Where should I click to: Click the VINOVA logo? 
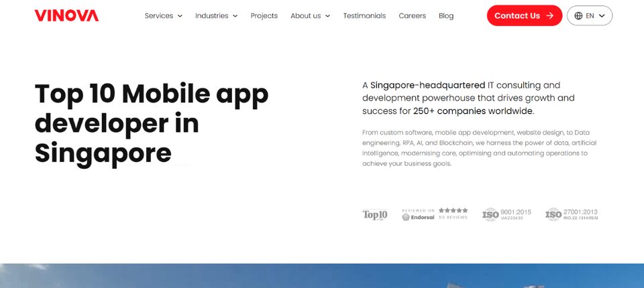(x=66, y=15)
